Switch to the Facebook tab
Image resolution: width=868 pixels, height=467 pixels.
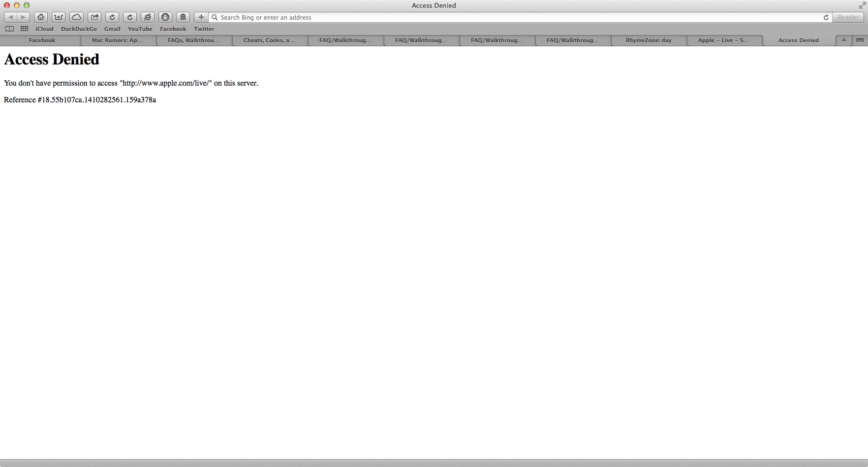point(42,40)
